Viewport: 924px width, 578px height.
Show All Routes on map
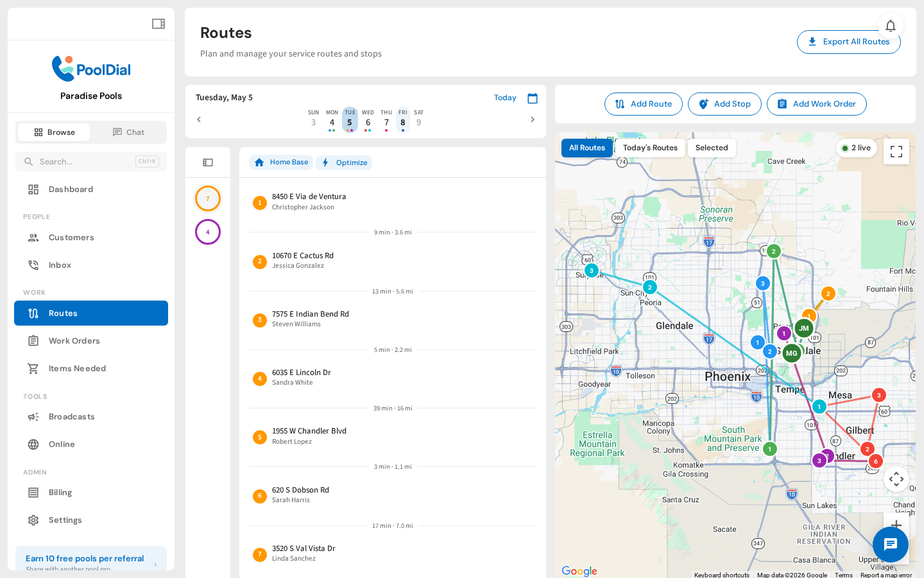[587, 148]
